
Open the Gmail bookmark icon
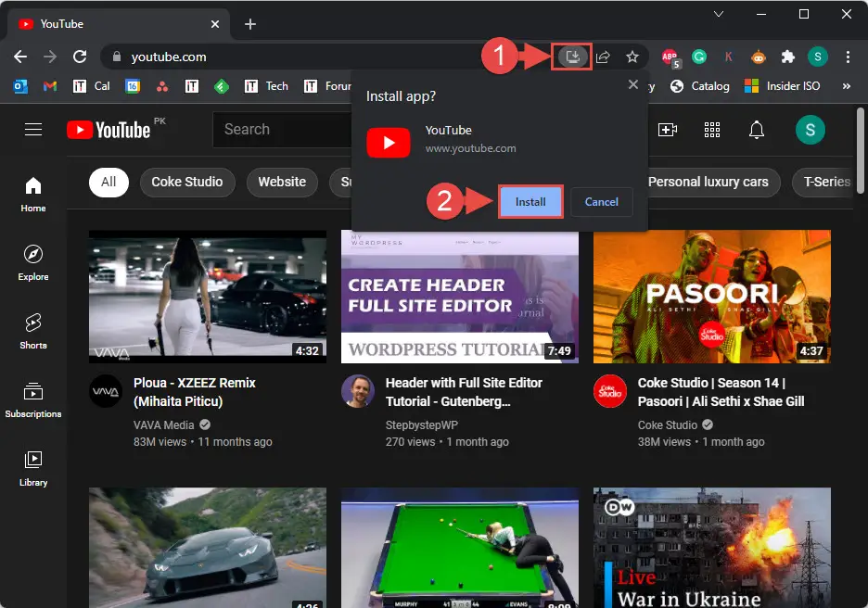(50, 86)
